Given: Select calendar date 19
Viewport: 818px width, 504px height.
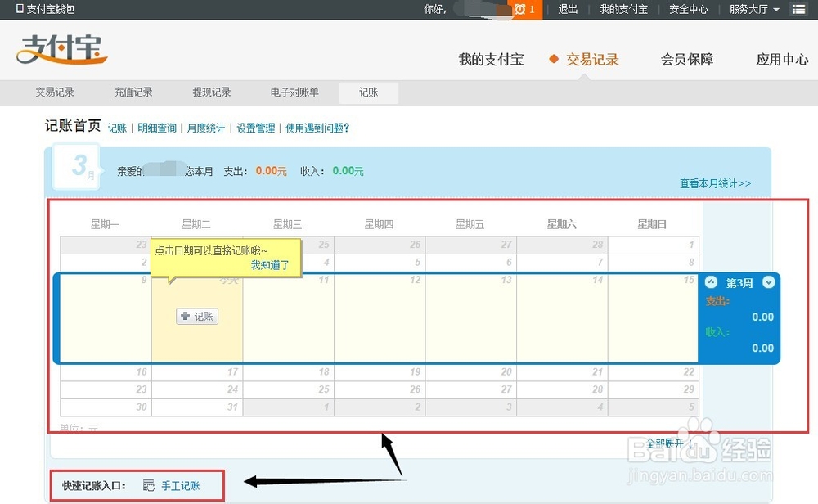Looking at the screenshot, I should tap(380, 372).
